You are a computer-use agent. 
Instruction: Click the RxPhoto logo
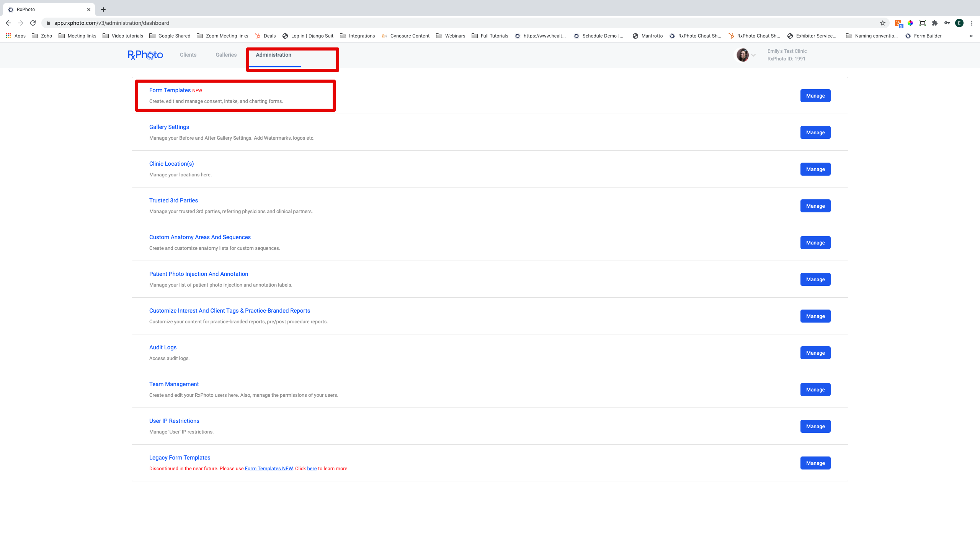145,55
